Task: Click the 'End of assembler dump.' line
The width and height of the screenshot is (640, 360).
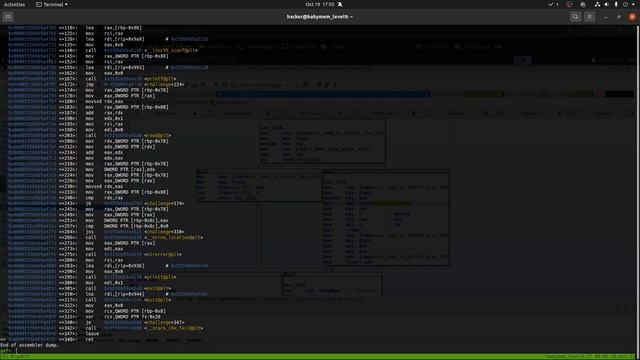Action: pyautogui.click(x=29, y=345)
